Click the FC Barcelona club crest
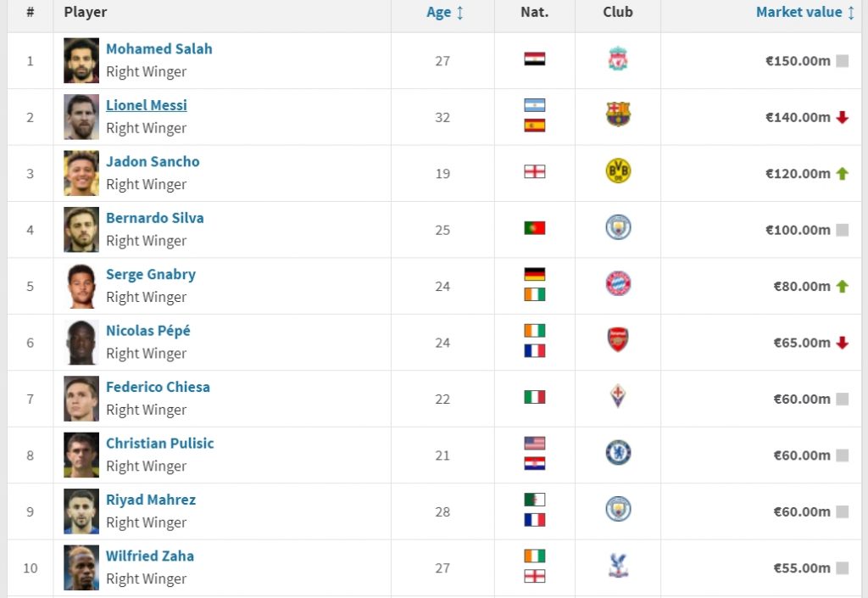Screen dimensions: 868x598 coord(618,115)
